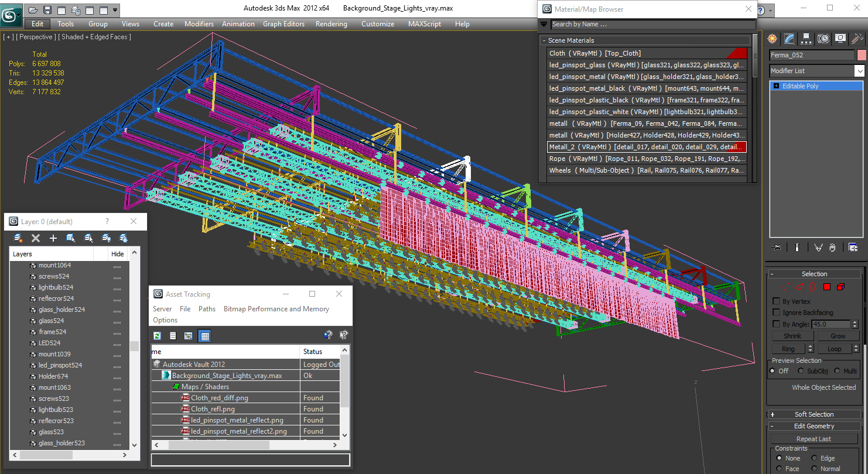This screenshot has height=474, width=868.
Task: Click the Grow selection button
Action: click(x=838, y=336)
